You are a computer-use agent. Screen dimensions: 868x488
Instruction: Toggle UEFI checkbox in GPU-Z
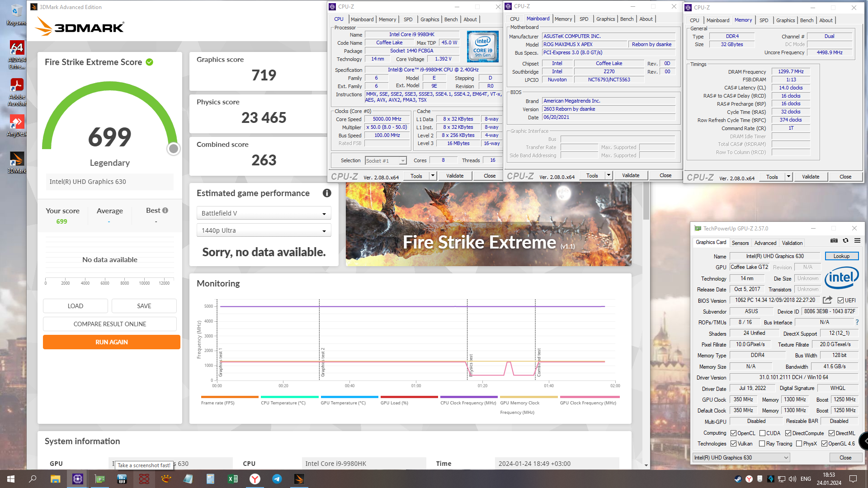(840, 300)
